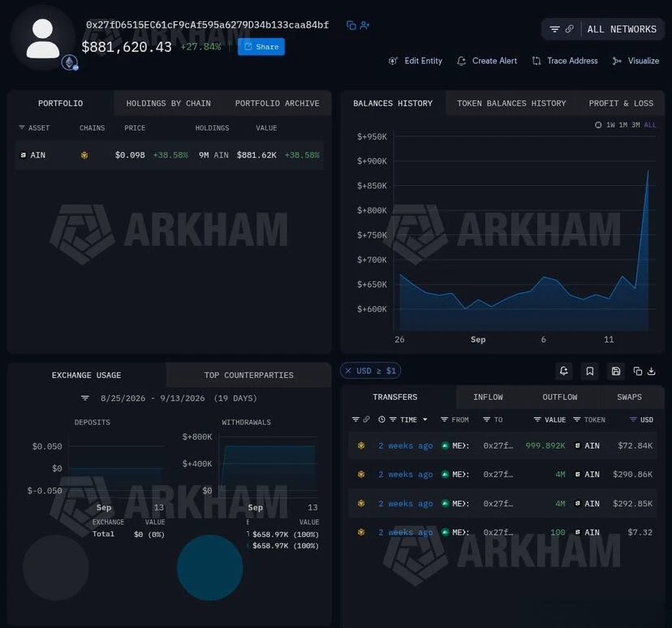672x628 pixels.
Task: Open TOP COUNTERPARTIES tab
Action: click(248, 375)
